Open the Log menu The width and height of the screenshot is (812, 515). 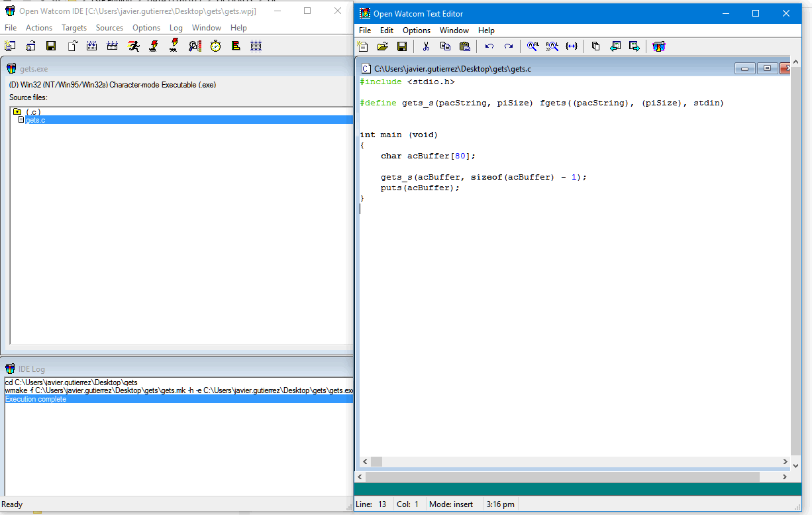[x=176, y=28]
